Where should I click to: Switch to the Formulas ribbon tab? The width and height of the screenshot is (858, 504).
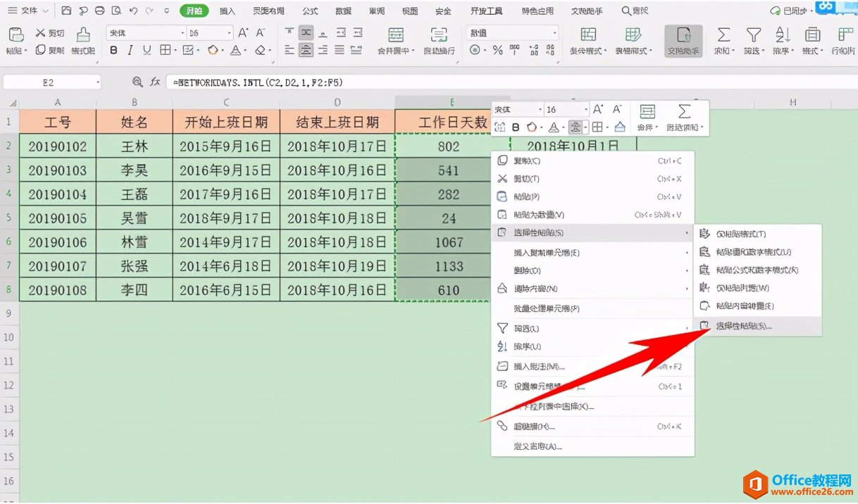[x=310, y=11]
